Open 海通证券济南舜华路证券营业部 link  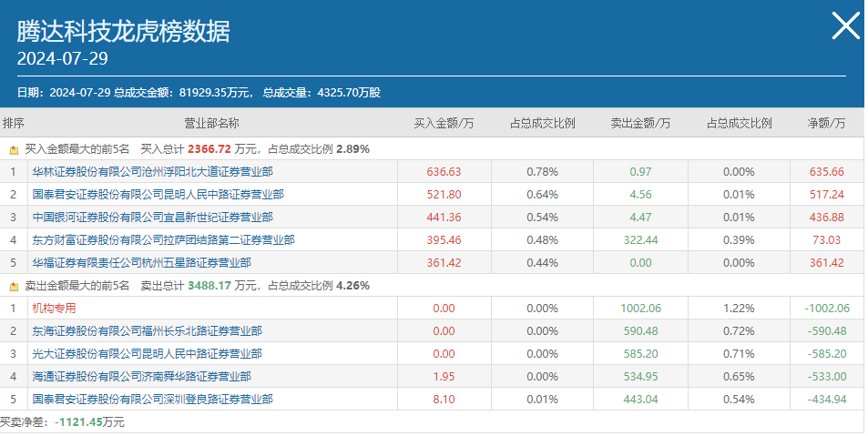tap(142, 376)
